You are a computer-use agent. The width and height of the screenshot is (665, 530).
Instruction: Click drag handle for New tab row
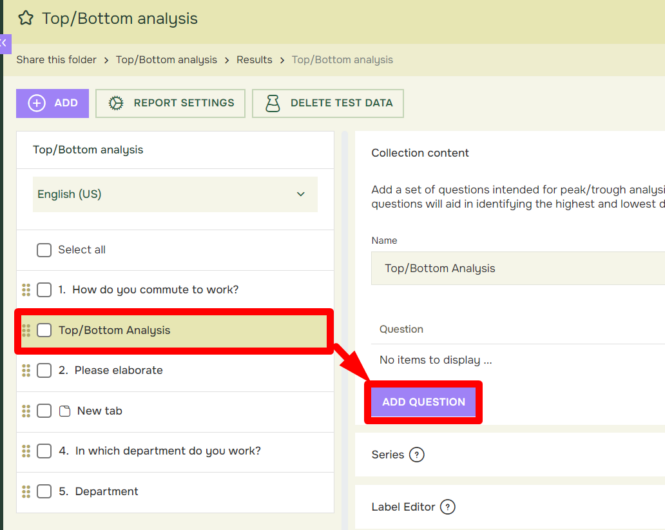click(26, 411)
